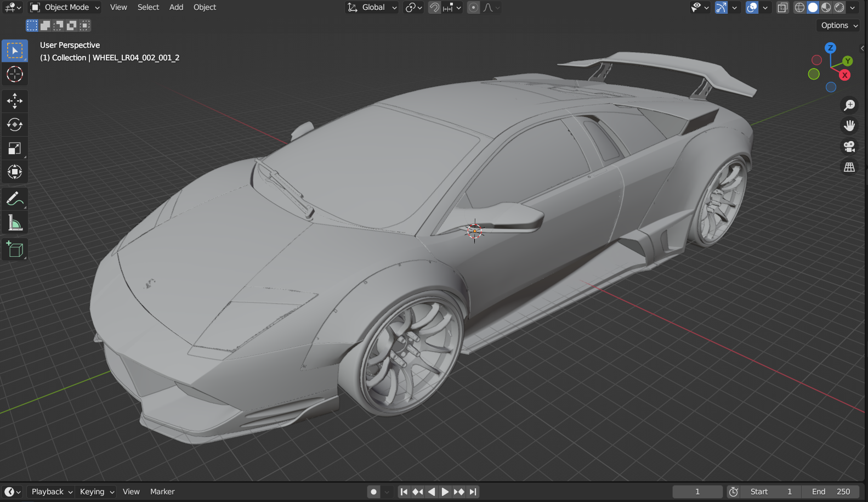Toggle viewport overlays

[x=752, y=8]
